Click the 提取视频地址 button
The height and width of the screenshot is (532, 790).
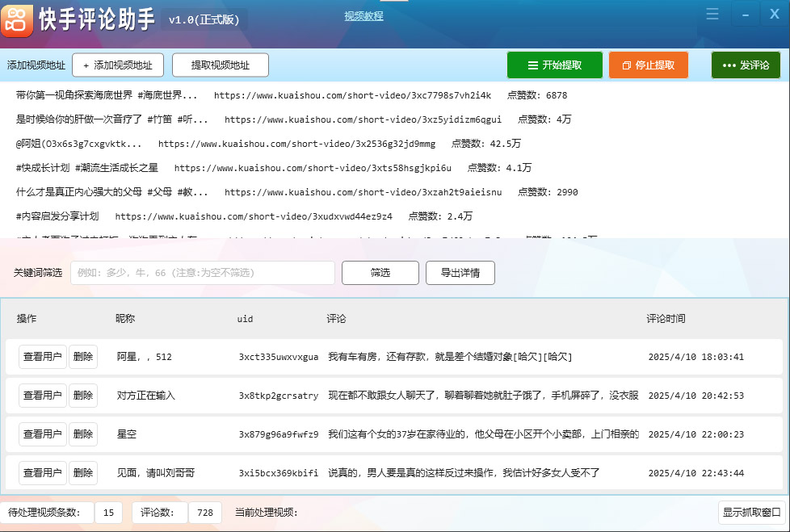pyautogui.click(x=221, y=65)
